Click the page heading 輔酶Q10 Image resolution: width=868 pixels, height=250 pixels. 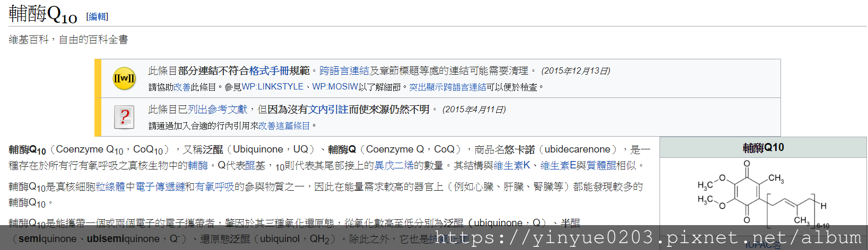point(43,14)
